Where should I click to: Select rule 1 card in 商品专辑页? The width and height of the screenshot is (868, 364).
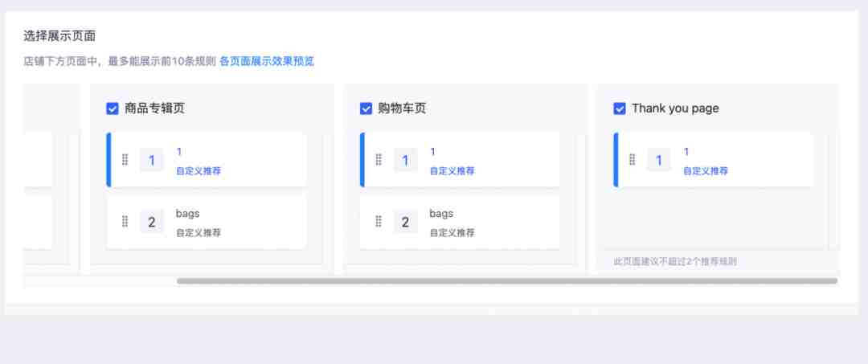pyautogui.click(x=206, y=160)
